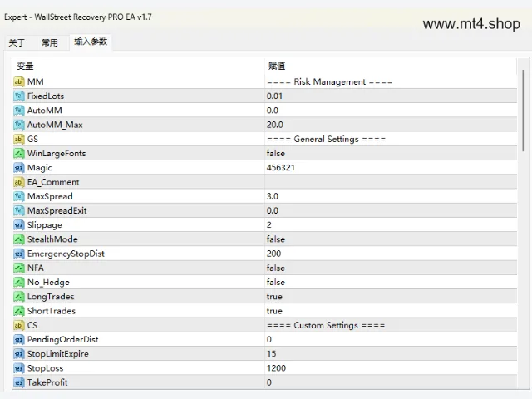Click the icon next to MaxSpreadExit
The image size is (532, 399).
coord(19,210)
